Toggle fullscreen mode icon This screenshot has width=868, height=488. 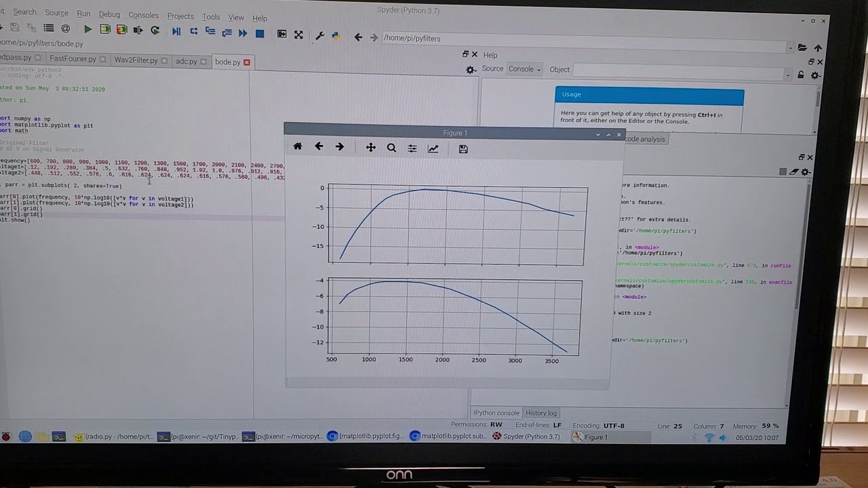[298, 34]
